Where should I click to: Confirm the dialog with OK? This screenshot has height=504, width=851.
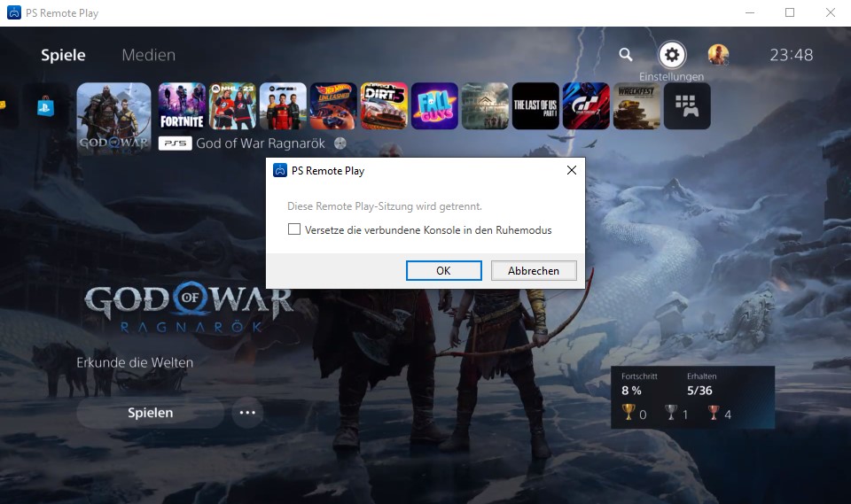443,271
